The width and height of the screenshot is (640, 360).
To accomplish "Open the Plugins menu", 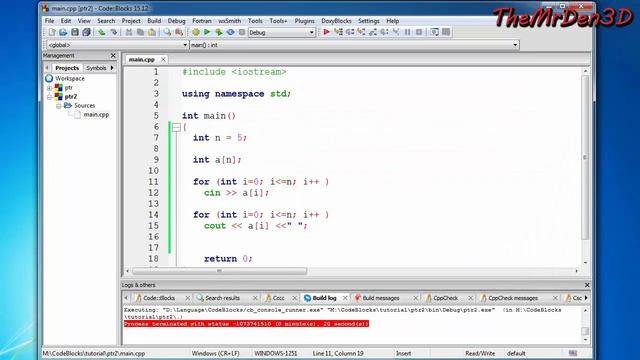I will click(304, 21).
